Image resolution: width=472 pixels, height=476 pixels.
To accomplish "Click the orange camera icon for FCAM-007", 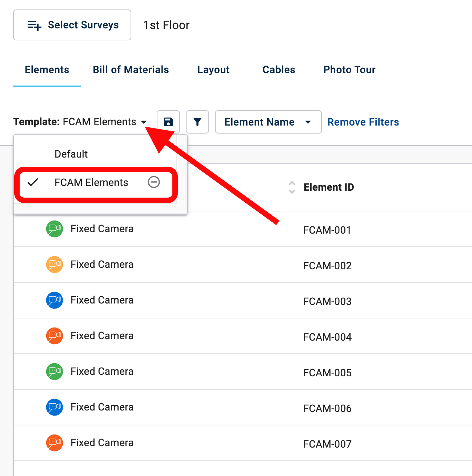I will [55, 443].
